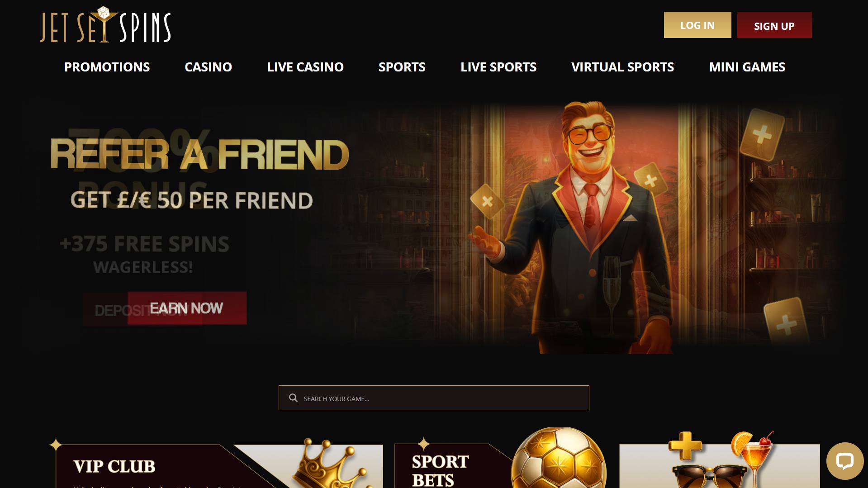Click the Earn Now banner button

(x=187, y=308)
